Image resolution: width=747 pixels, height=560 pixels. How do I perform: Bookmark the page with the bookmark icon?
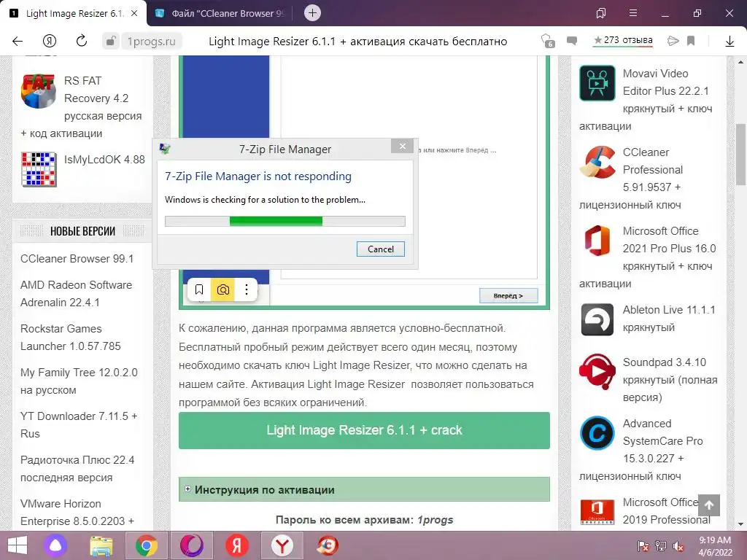click(691, 41)
